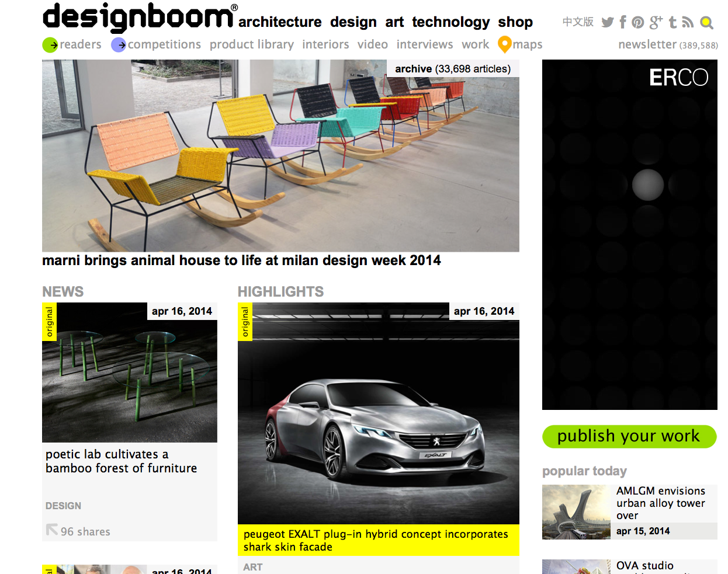This screenshot has height=574, width=728.
Task: Open the work link
Action: (x=476, y=44)
